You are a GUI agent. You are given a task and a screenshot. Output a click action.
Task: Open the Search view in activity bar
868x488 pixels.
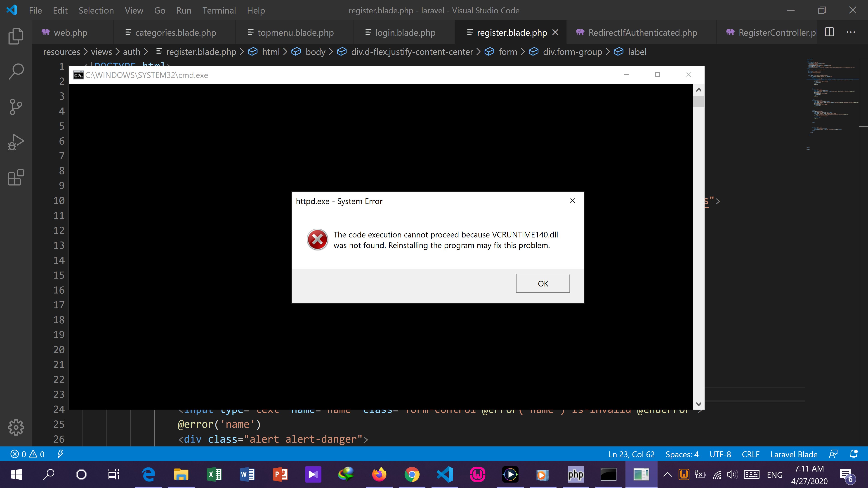point(16,71)
